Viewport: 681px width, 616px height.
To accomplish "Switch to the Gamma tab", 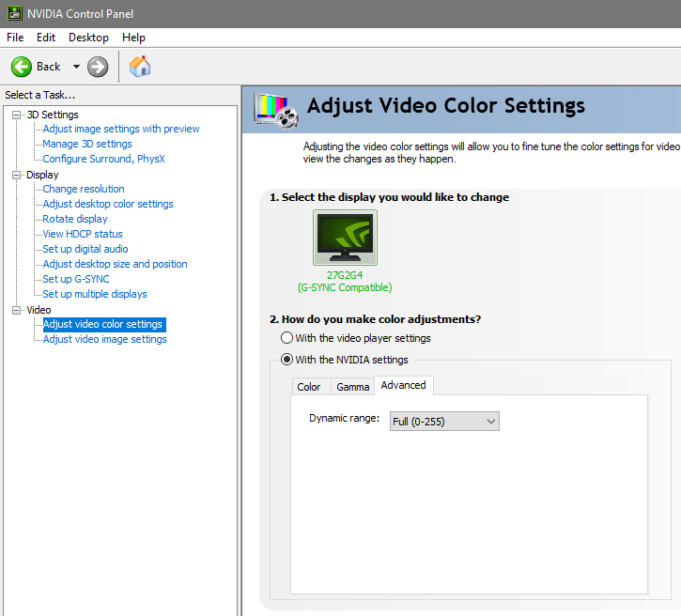I will 352,387.
